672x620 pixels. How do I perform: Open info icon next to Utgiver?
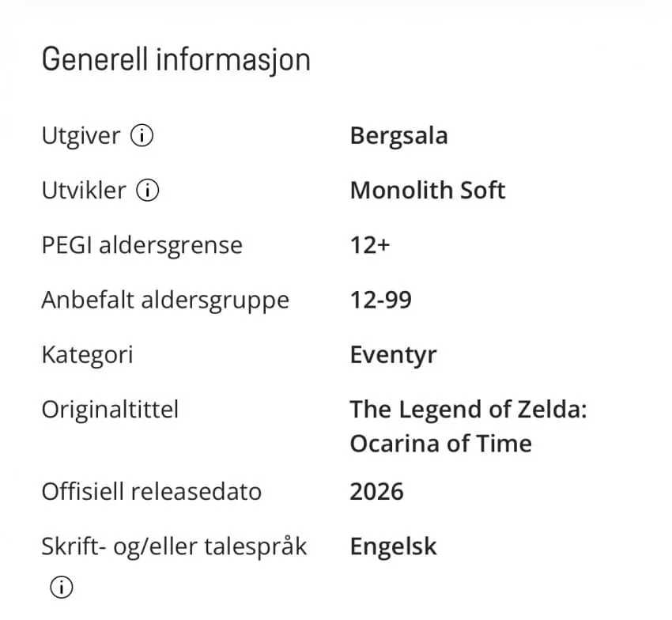click(142, 136)
